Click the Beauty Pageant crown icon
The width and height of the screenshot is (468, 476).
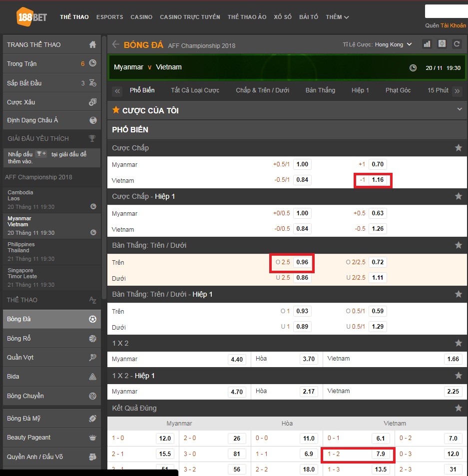pos(92,438)
